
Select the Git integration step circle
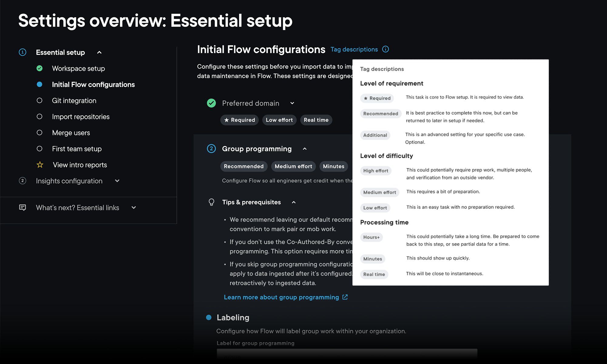[39, 100]
